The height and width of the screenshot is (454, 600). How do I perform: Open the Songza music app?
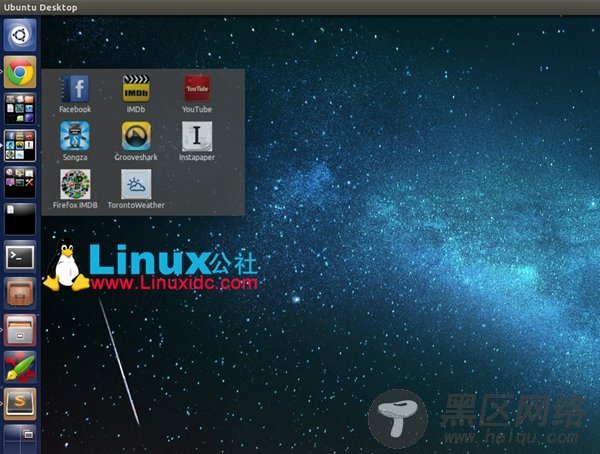click(75, 141)
